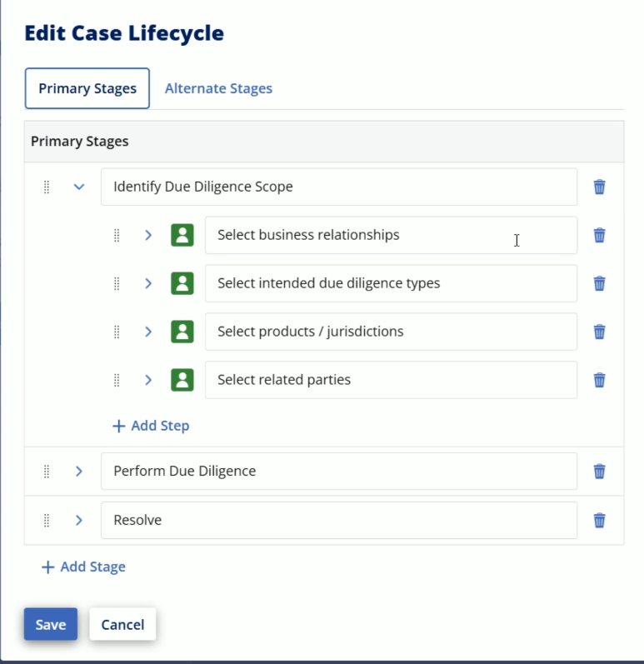Delete the Select business relationships step
This screenshot has height=664, width=644.
point(599,235)
